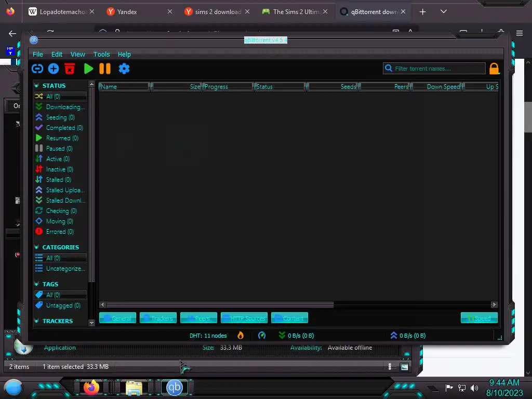
Task: Click the upload speed 0 B/s indicator
Action: click(x=408, y=336)
